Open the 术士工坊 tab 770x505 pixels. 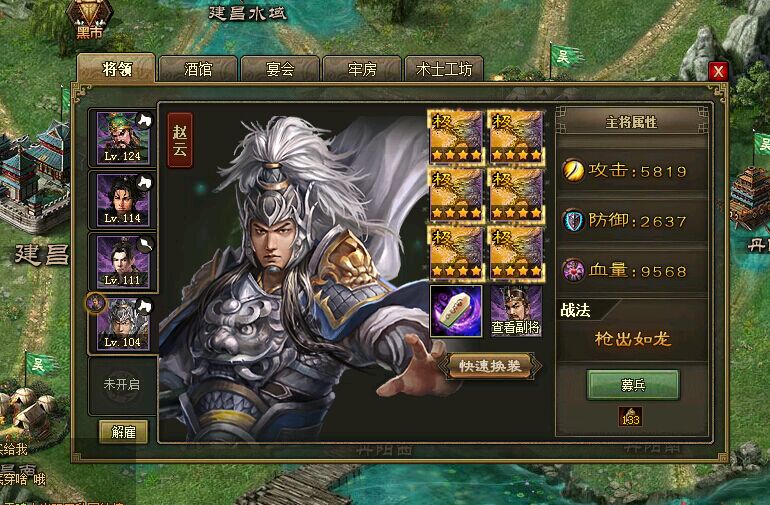point(444,69)
